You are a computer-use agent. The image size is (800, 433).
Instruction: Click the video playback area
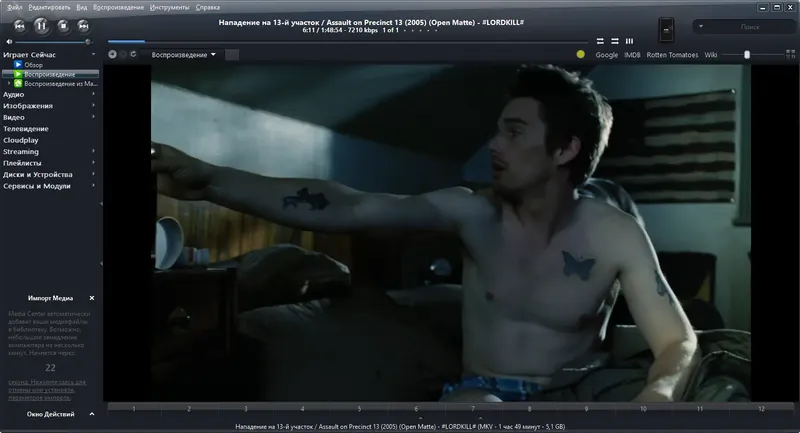pos(451,233)
